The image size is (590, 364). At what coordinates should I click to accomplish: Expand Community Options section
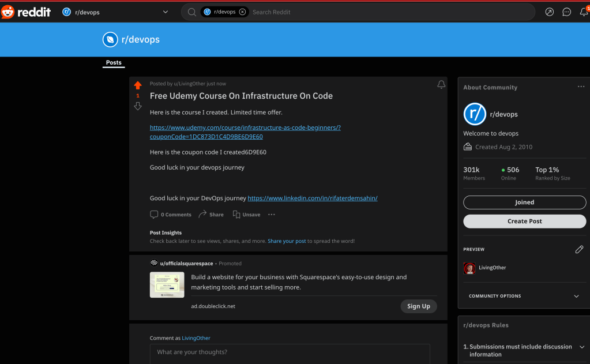[x=524, y=296]
